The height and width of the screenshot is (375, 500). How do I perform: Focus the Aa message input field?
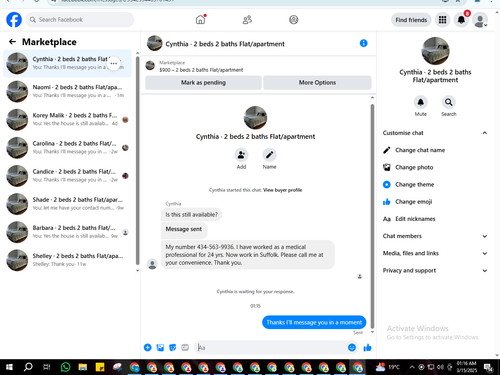271,348
